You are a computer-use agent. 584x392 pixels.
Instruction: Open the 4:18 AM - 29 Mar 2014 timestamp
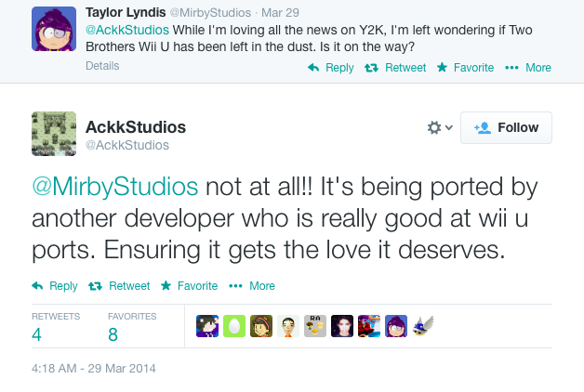pyautogui.click(x=94, y=368)
